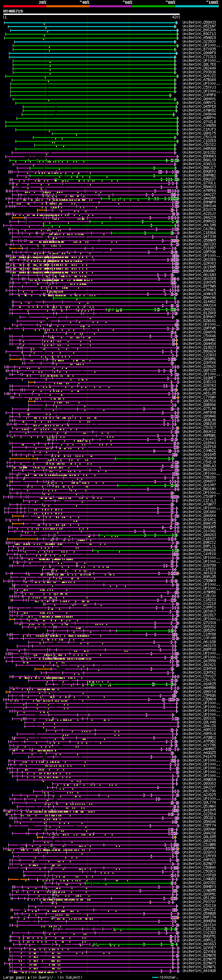Select hit label UniRef100_C0PMF6
222x980 pixels.
pyautogui.click(x=199, y=95)
